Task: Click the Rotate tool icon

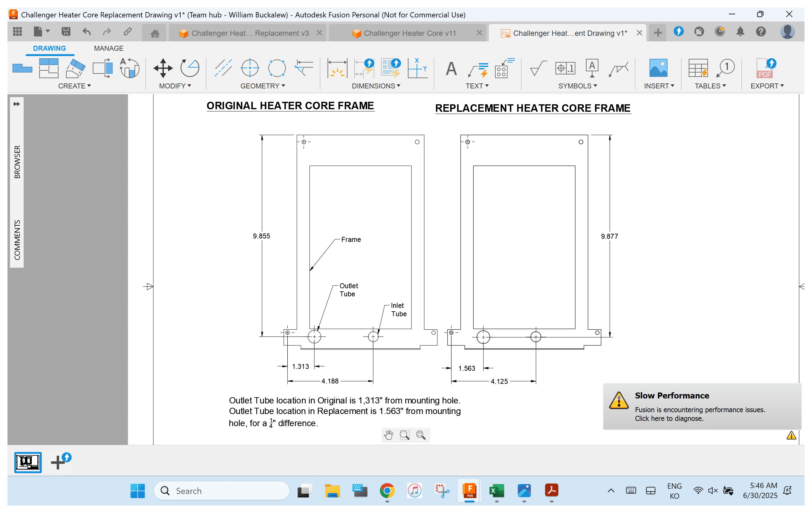Action: 190,68
